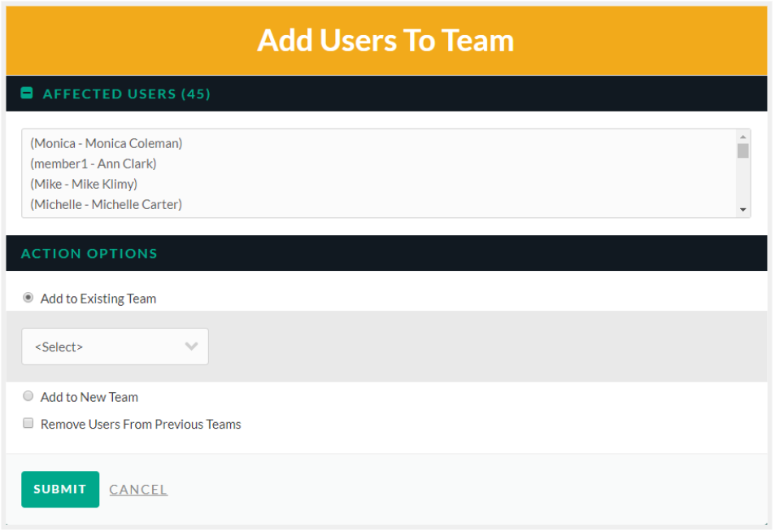The width and height of the screenshot is (775, 532).
Task: Select the Monica Coleman list entry
Action: point(107,143)
